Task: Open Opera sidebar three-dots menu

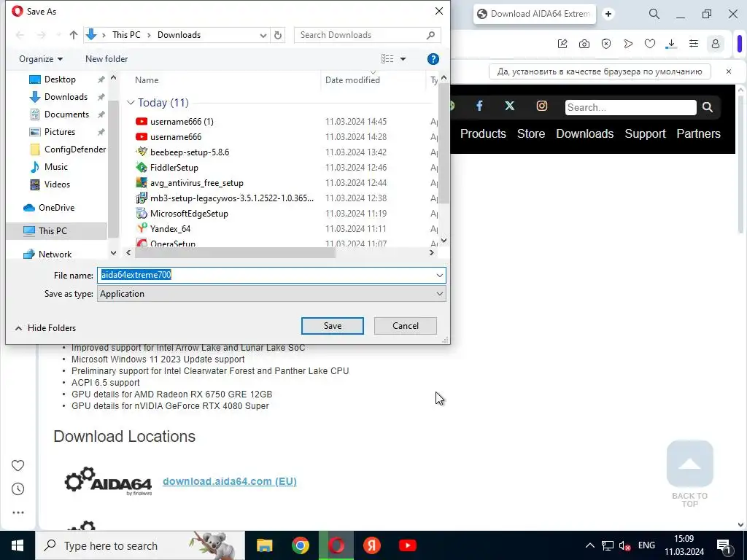Action: pos(18,513)
